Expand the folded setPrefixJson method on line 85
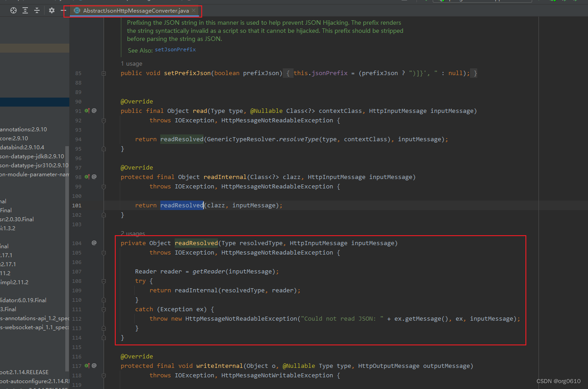The image size is (588, 389). (x=104, y=73)
